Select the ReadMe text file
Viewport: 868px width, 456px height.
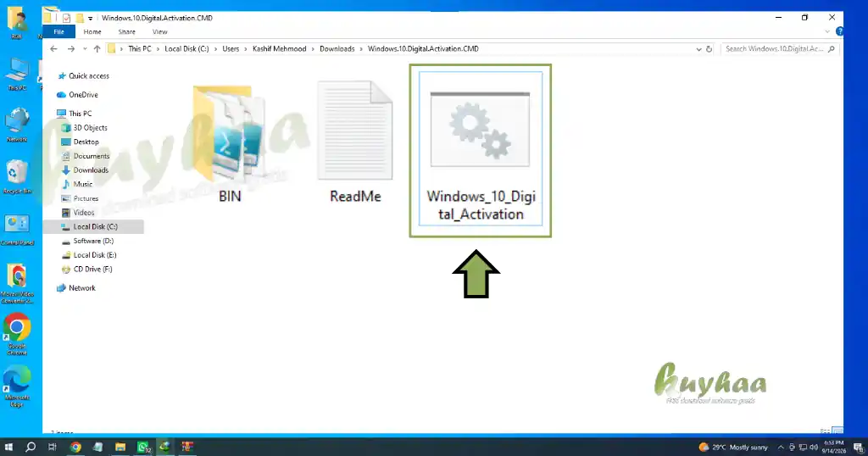(x=355, y=142)
